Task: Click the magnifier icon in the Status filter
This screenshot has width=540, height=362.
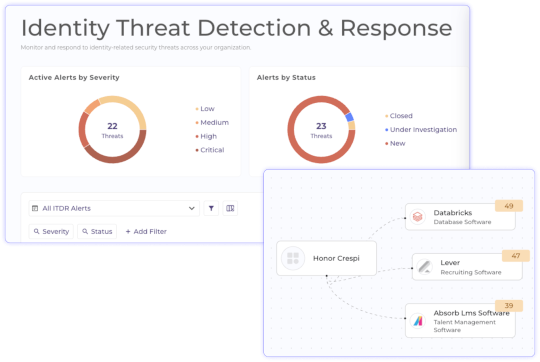Action: click(x=85, y=231)
